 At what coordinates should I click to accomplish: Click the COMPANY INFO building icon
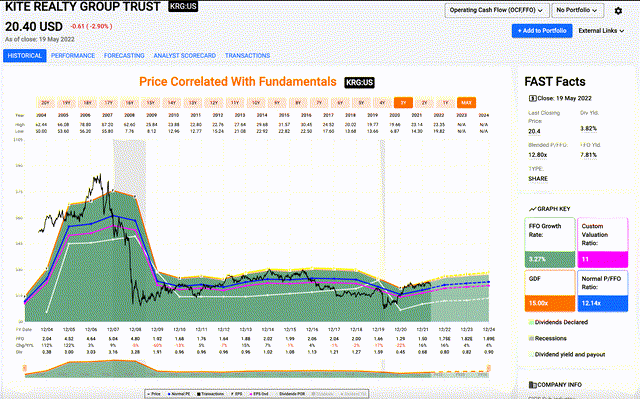tap(533, 385)
